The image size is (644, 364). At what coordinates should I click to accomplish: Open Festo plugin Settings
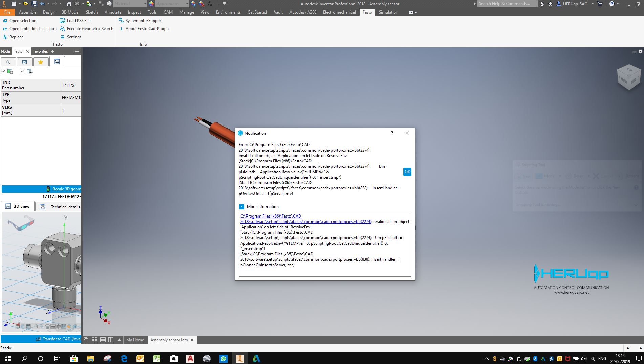71,37
